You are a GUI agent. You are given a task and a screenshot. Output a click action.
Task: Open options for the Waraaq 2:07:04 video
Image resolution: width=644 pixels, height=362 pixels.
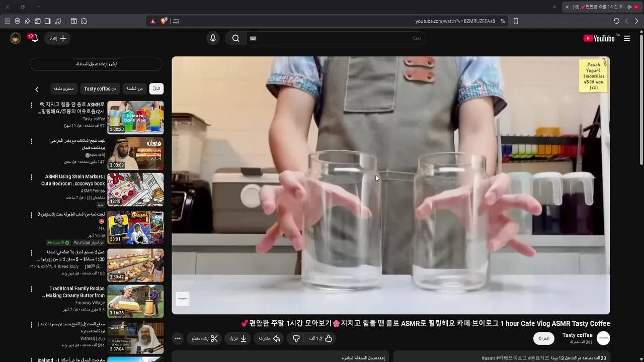(x=31, y=325)
